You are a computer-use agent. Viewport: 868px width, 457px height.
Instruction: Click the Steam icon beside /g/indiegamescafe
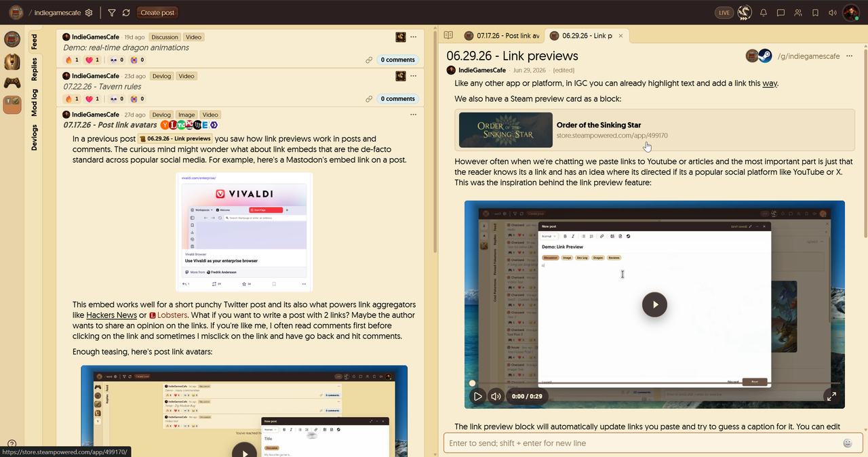pos(765,56)
